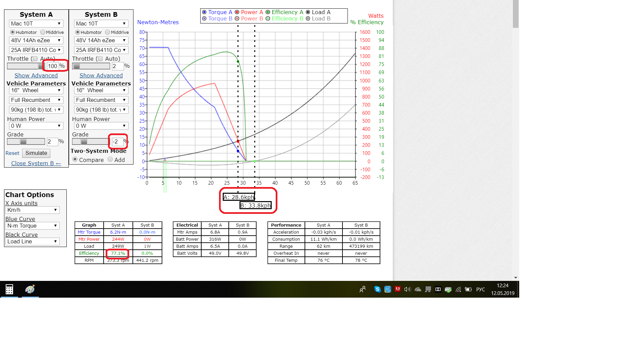Toggle Efficiency B legend radio
Screen dimensions: 644x362
[x=268, y=19]
